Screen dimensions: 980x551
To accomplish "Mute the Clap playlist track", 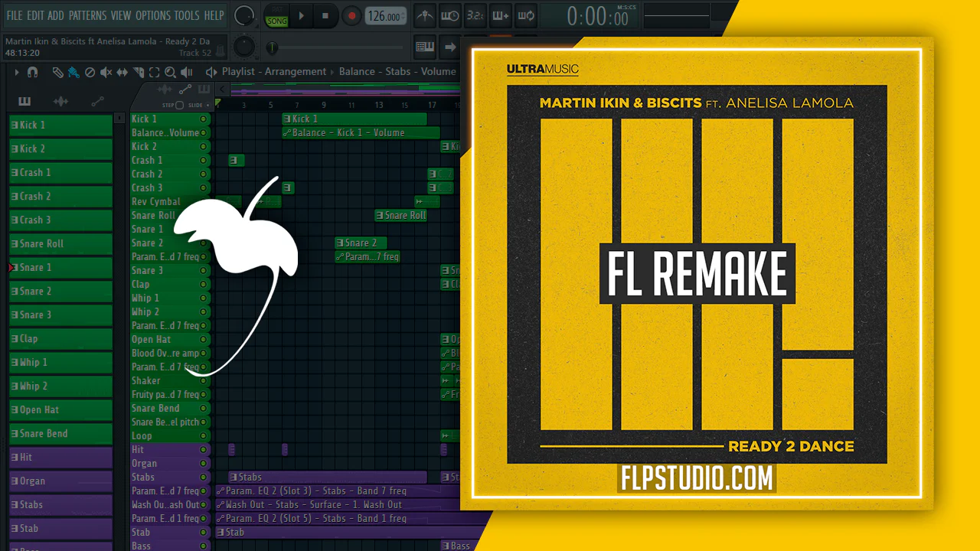I will coord(204,284).
